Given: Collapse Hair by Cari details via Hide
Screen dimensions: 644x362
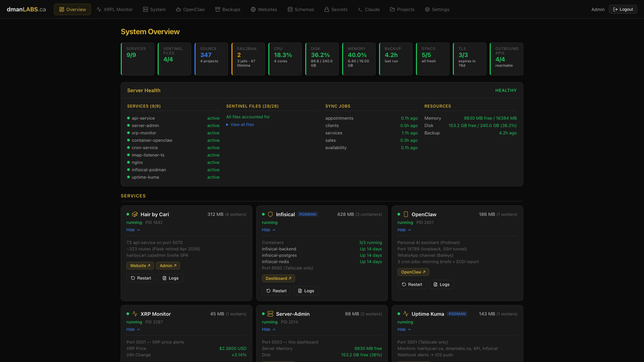Looking at the screenshot, I should pyautogui.click(x=133, y=230).
